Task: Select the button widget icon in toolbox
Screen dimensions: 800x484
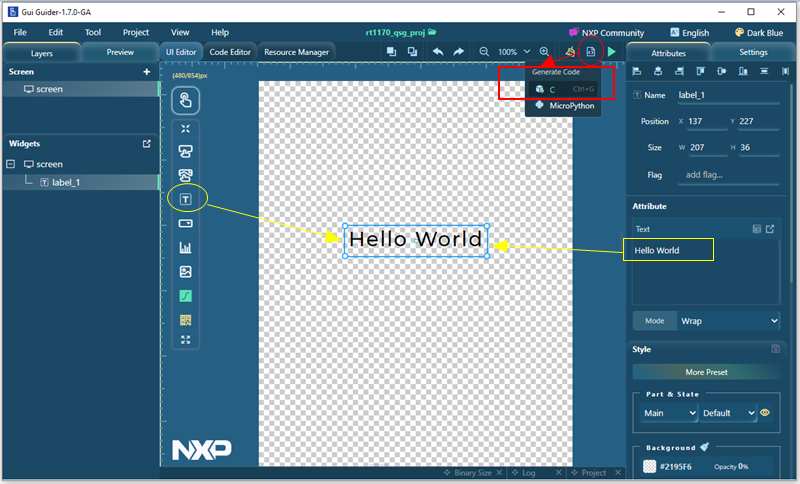Action: (185, 151)
